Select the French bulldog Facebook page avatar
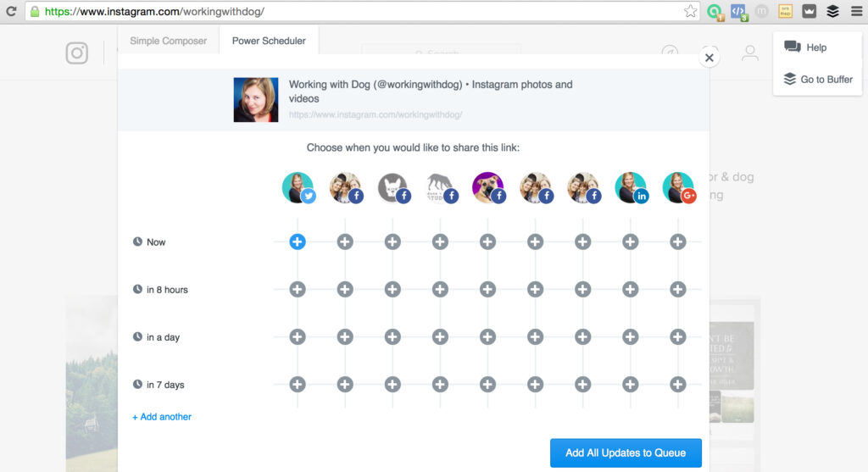The image size is (868, 472). [393, 187]
